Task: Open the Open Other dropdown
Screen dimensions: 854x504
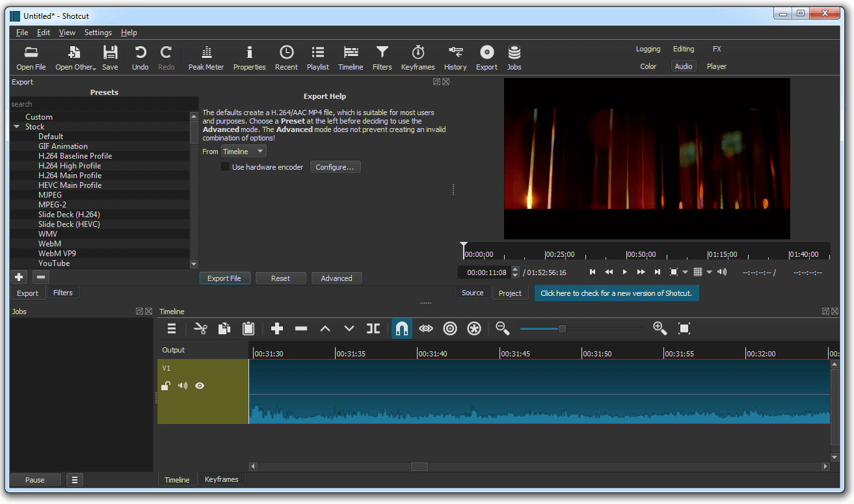Action: coord(75,58)
